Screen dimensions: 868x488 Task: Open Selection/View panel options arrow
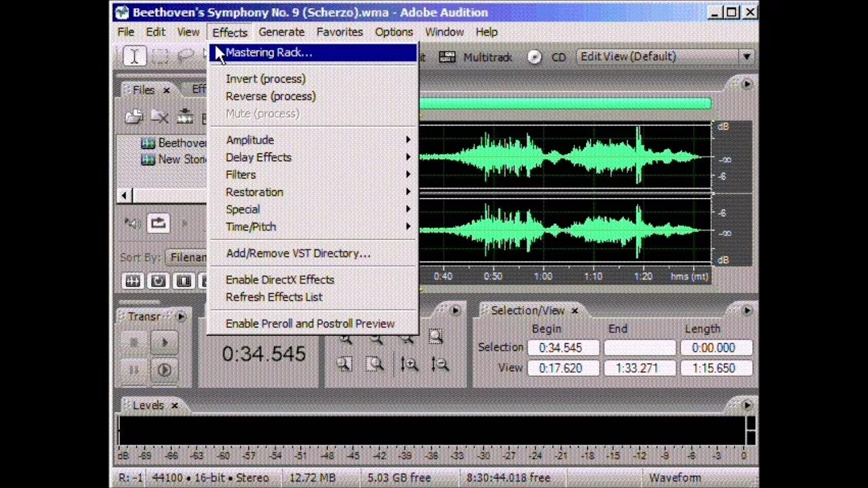747,310
